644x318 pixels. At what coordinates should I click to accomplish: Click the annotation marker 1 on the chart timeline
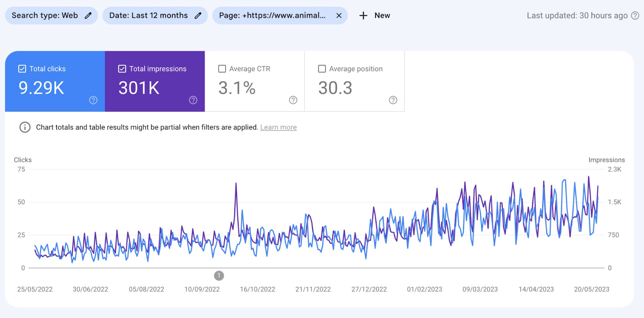219,276
